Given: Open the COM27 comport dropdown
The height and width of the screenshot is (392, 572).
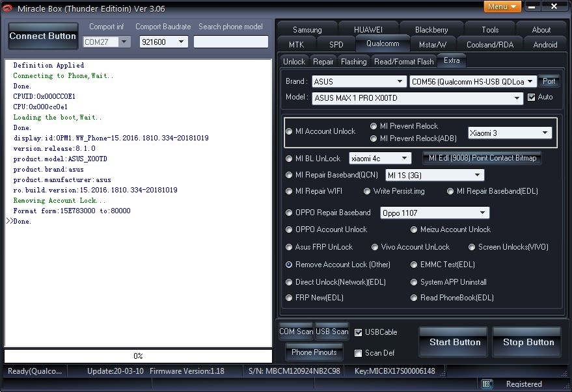Looking at the screenshot, I should coord(106,42).
